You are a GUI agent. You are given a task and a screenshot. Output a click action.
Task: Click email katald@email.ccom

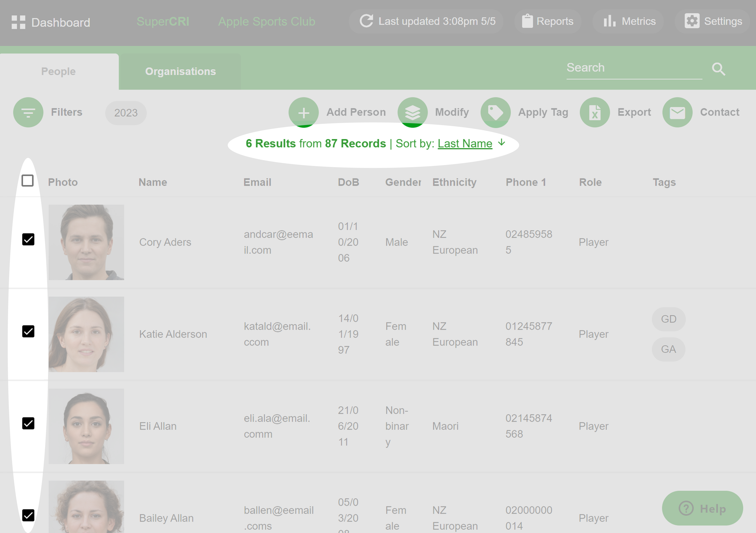pyautogui.click(x=277, y=334)
